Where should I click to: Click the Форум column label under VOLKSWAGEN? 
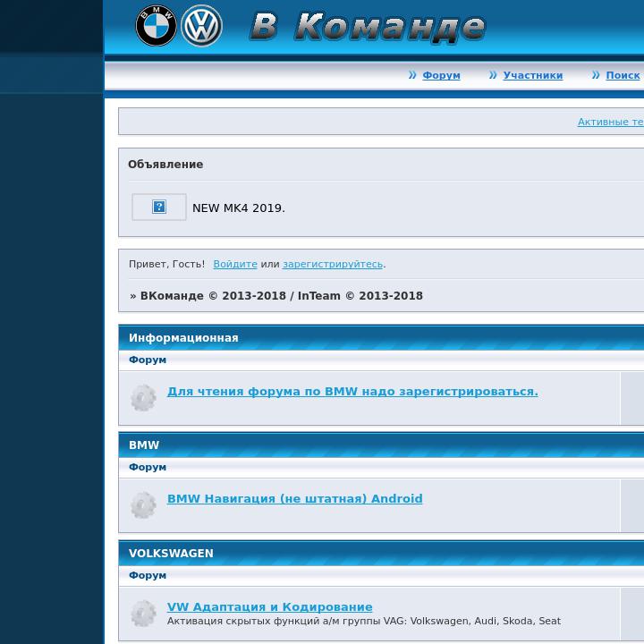pos(148,575)
